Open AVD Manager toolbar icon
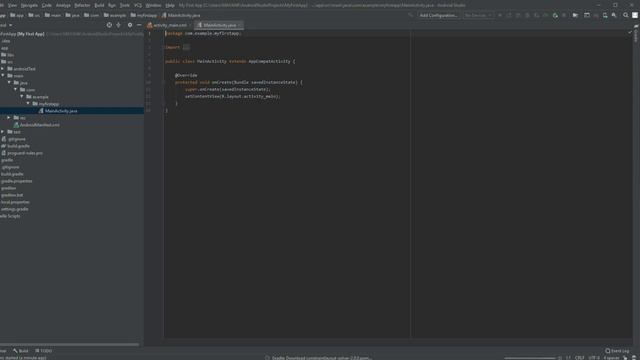 click(x=605, y=16)
